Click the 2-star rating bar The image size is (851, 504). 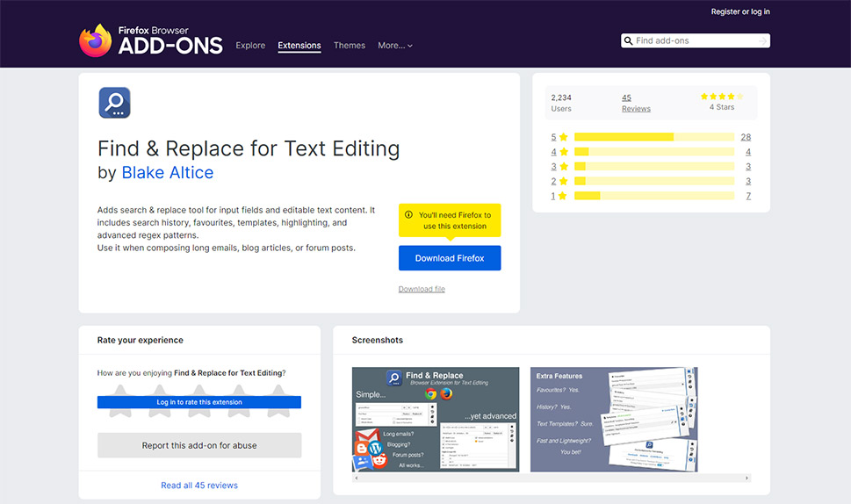(x=654, y=181)
